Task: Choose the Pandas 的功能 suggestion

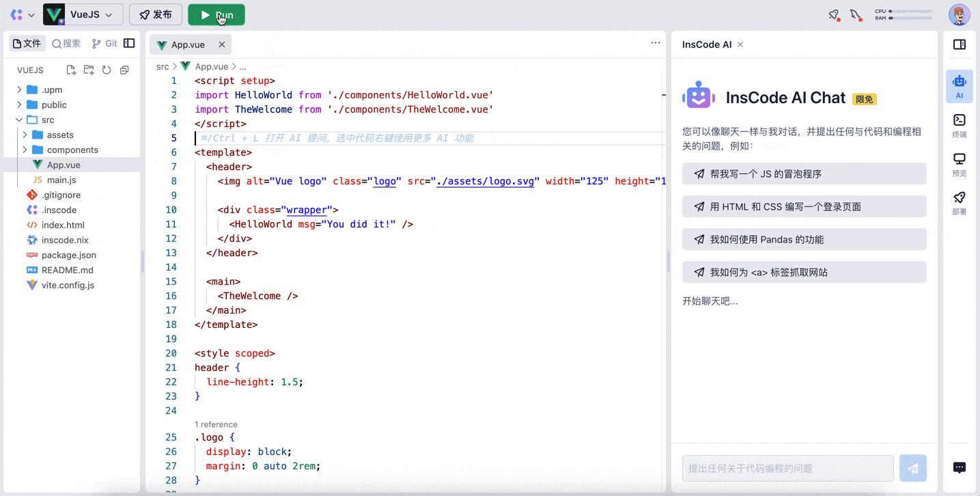Action: pos(804,239)
